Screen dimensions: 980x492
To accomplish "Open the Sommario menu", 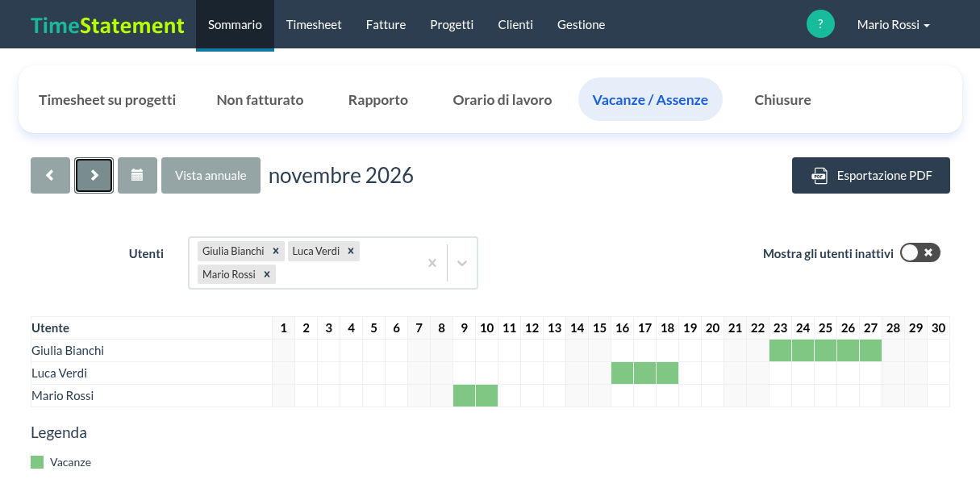I will pyautogui.click(x=235, y=24).
